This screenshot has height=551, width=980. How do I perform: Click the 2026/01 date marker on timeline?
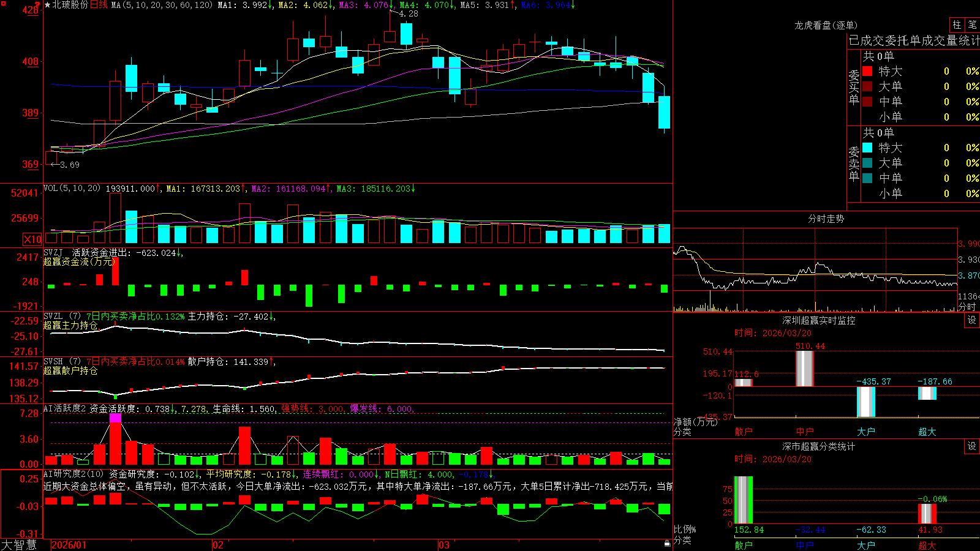pos(69,545)
